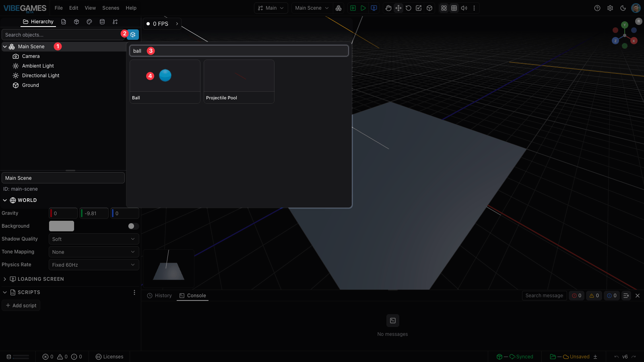Select the Projectile Pool prefab card
This screenshot has width=644, height=362.
click(x=239, y=82)
